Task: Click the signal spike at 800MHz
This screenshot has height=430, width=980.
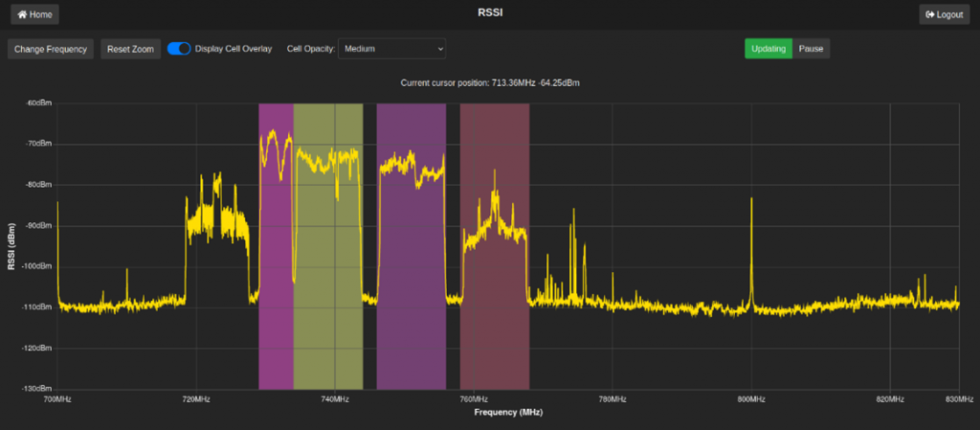Action: 751,249
